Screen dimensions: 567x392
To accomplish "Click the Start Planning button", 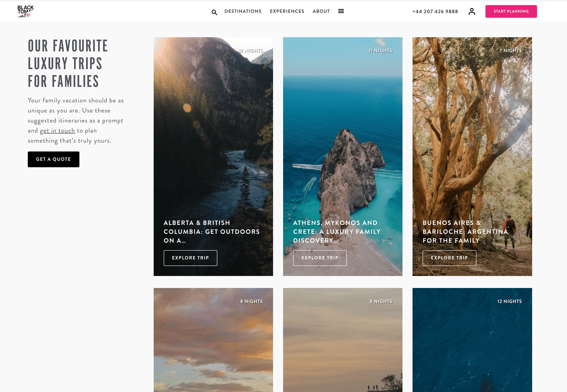I will click(x=511, y=11).
